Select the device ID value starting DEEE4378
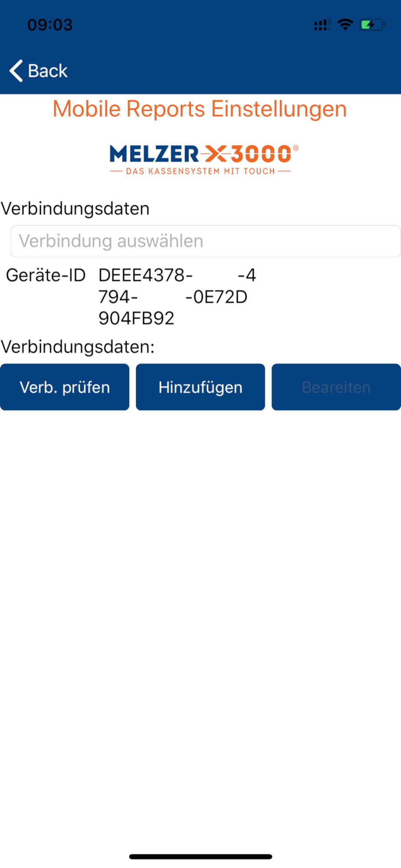This screenshot has width=401, height=868. point(177,297)
